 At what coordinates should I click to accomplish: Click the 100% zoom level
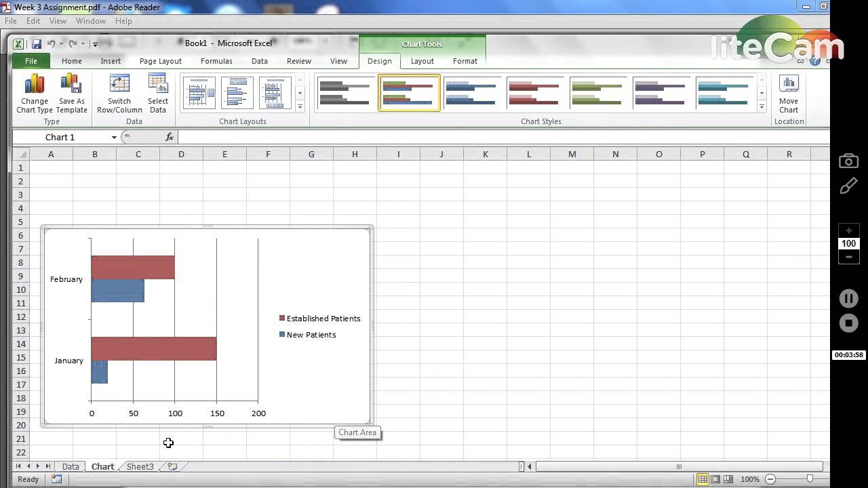coord(750,479)
